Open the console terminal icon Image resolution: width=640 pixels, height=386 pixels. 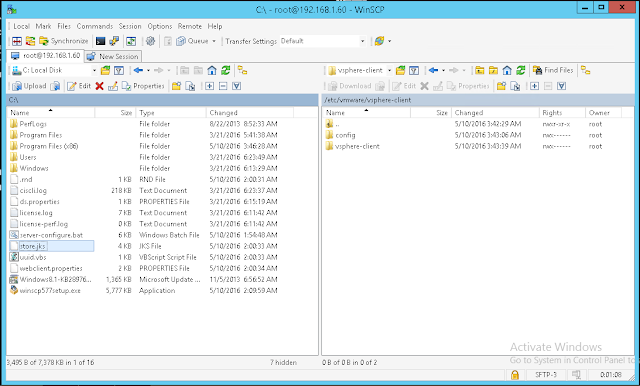click(100, 41)
